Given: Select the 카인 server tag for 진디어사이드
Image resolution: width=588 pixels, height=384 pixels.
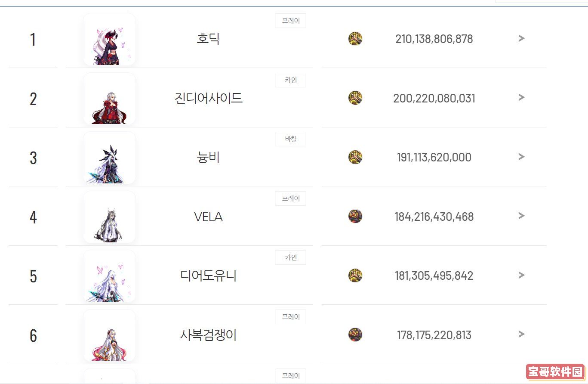Looking at the screenshot, I should [291, 80].
